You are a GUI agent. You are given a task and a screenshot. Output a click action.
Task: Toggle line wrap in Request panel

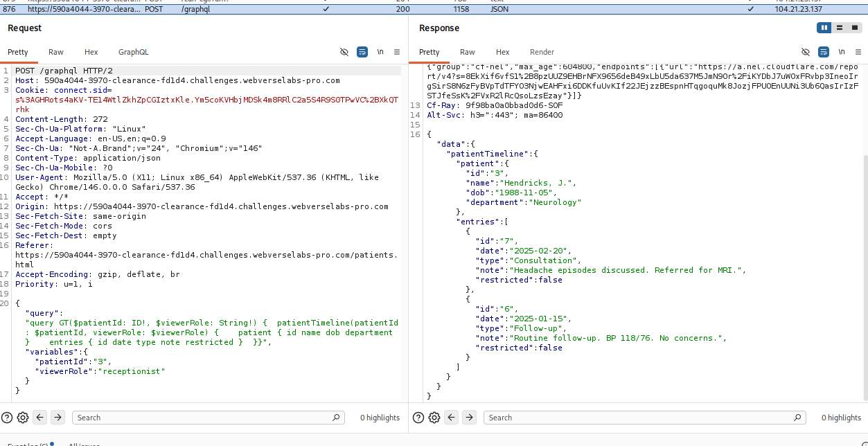(362, 52)
